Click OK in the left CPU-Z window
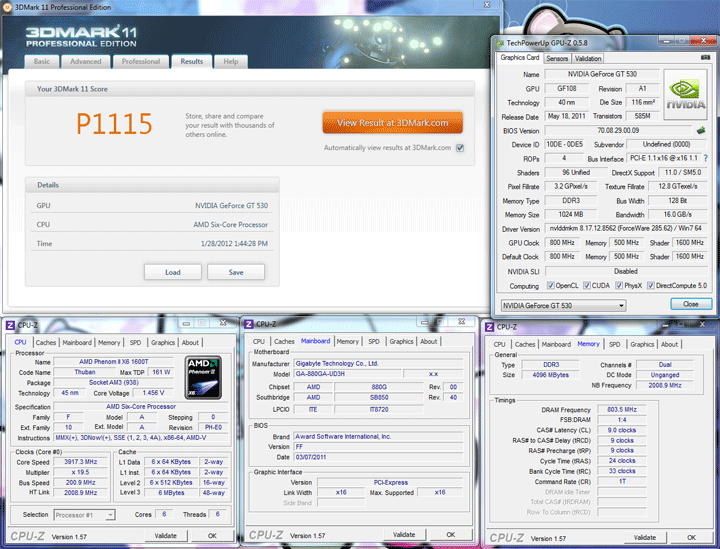Image resolution: width=720 pixels, height=549 pixels. [212, 536]
